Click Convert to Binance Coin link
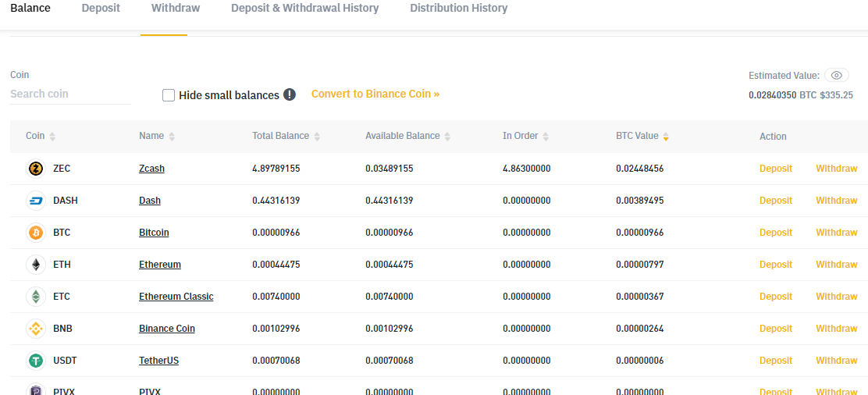The image size is (868, 395). tap(375, 94)
